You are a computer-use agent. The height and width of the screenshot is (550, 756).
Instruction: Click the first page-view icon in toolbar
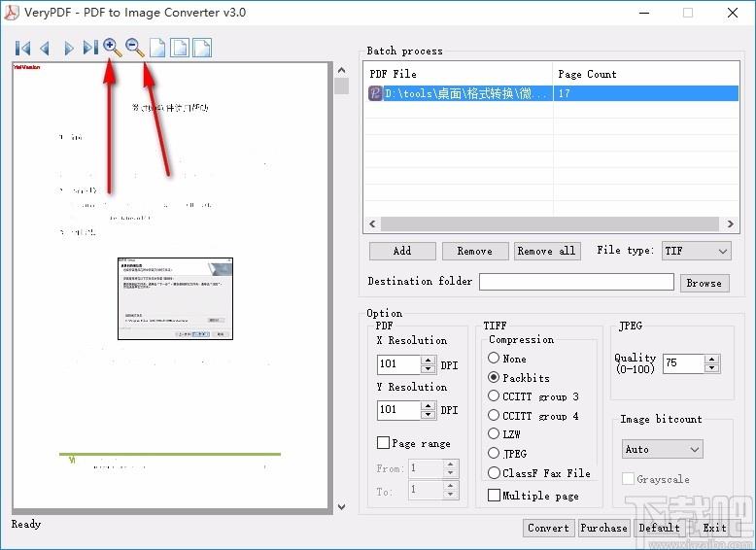tap(157, 48)
